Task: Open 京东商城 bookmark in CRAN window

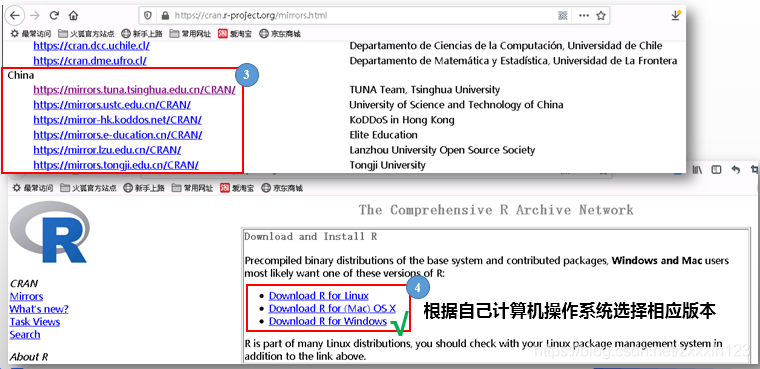Action: pos(282,188)
